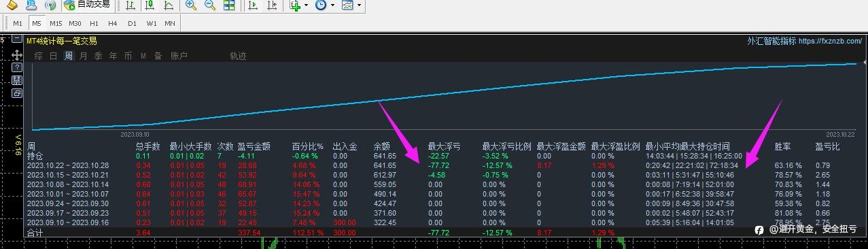Click the question mark help icon
The height and width of the screenshot is (249, 868).
coord(18,67)
